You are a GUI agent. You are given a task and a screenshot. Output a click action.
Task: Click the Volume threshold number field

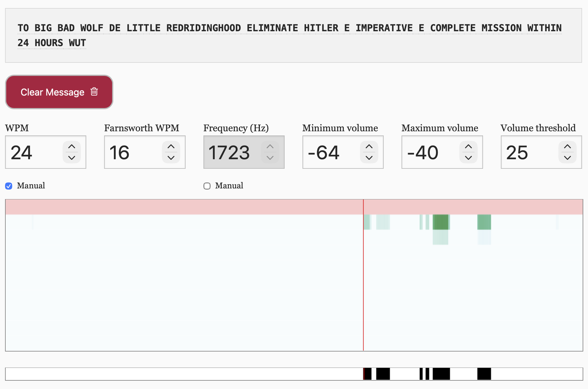coord(528,152)
